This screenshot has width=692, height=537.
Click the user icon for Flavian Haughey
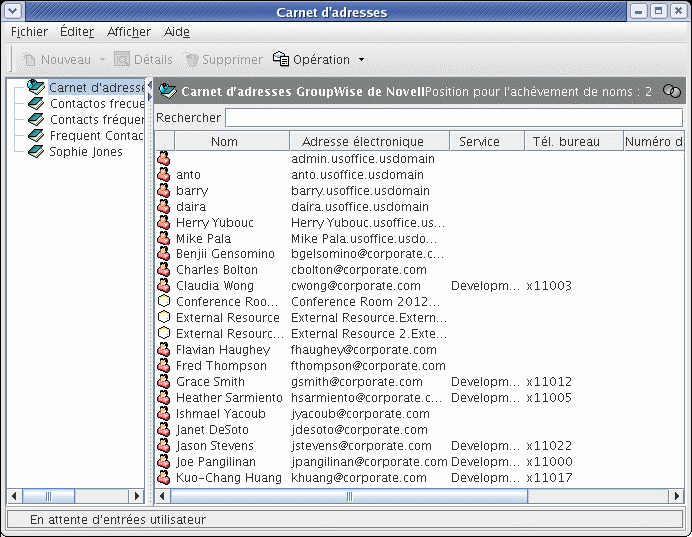click(x=164, y=349)
